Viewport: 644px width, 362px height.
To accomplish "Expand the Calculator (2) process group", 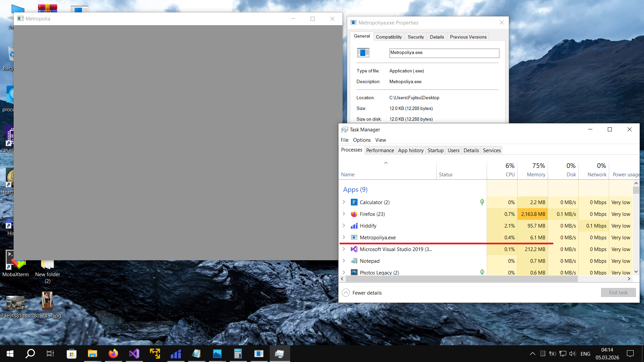I will point(344,202).
